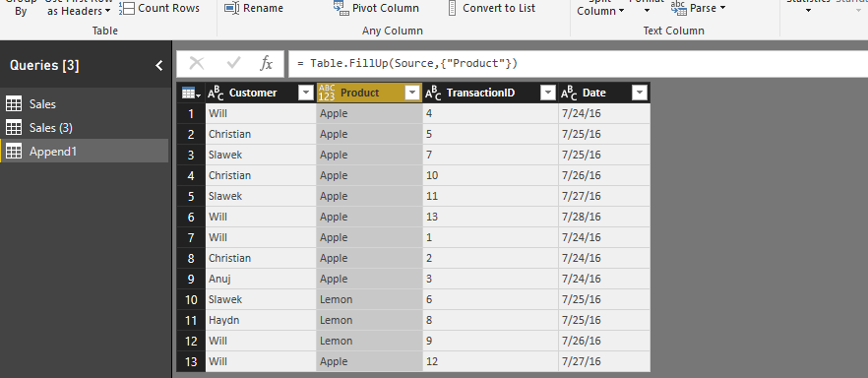
Task: Click the 7/28/16 date cell
Action: [x=604, y=217]
